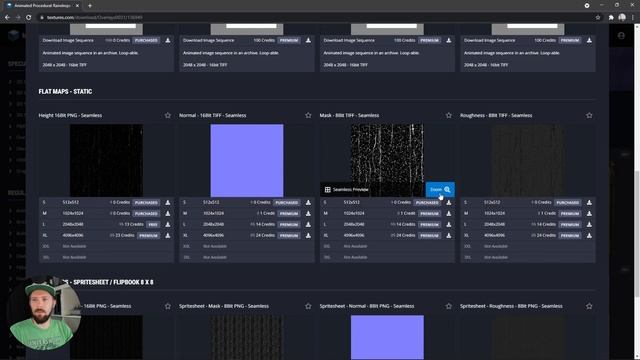Open a new browser tab
This screenshot has width=640, height=360.
click(x=90, y=6)
